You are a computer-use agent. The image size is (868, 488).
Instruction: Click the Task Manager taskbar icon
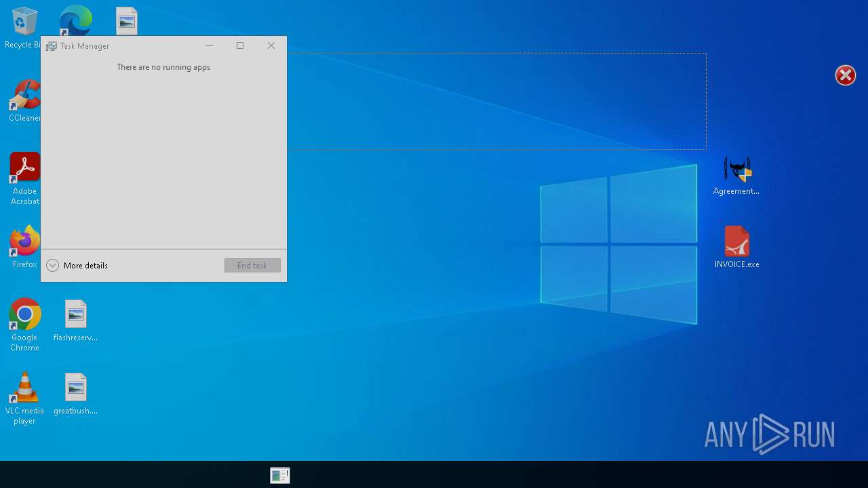[280, 475]
